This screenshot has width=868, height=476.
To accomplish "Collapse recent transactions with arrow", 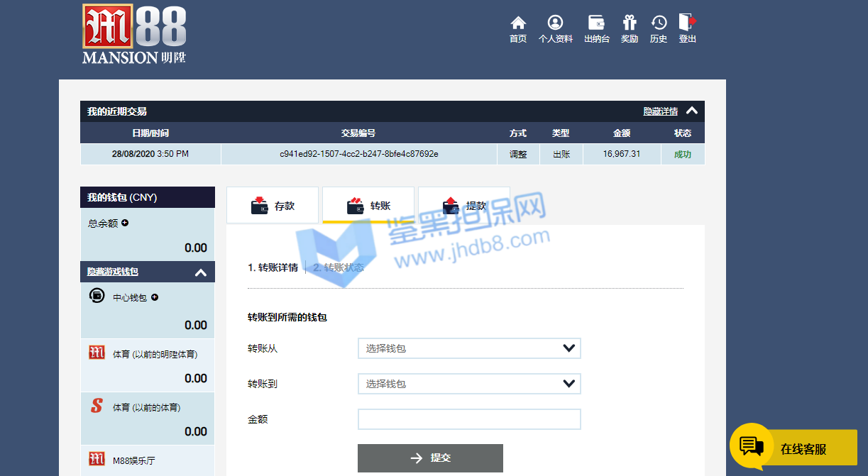I will tap(692, 111).
